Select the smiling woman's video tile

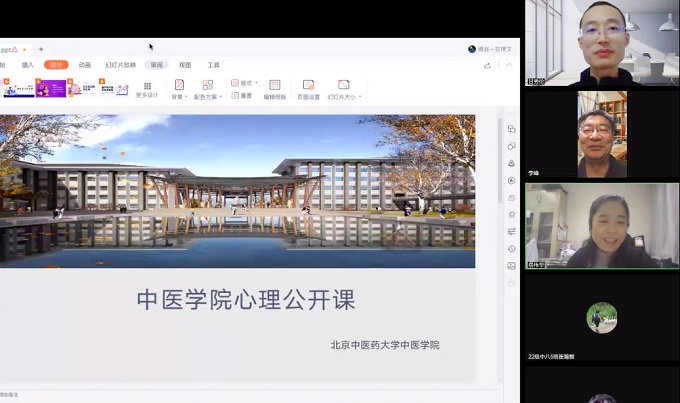click(602, 225)
